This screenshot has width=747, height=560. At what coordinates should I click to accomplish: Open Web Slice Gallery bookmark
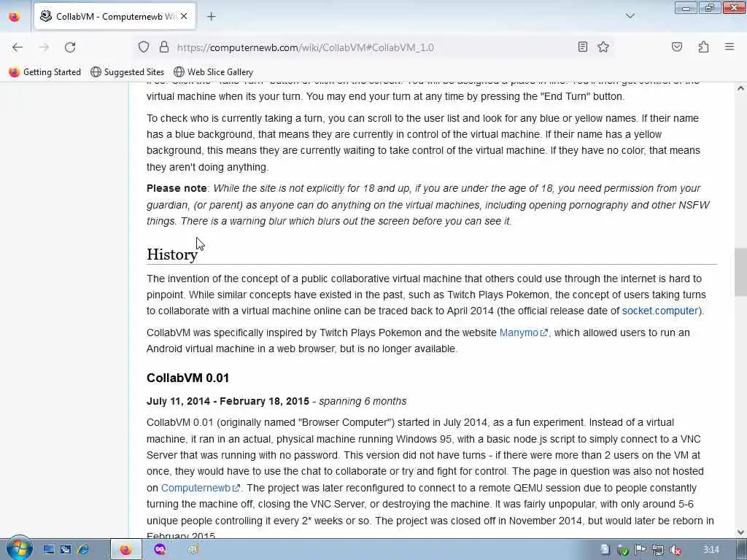(214, 72)
